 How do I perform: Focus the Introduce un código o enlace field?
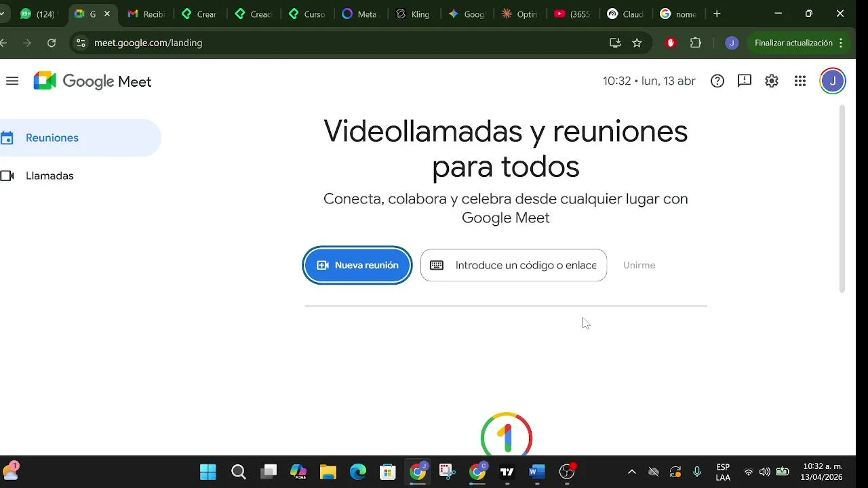pos(513,265)
